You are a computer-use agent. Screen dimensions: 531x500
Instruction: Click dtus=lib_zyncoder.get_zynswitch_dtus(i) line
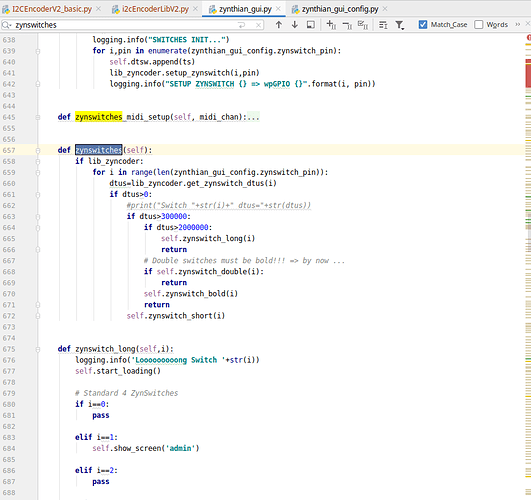193,184
